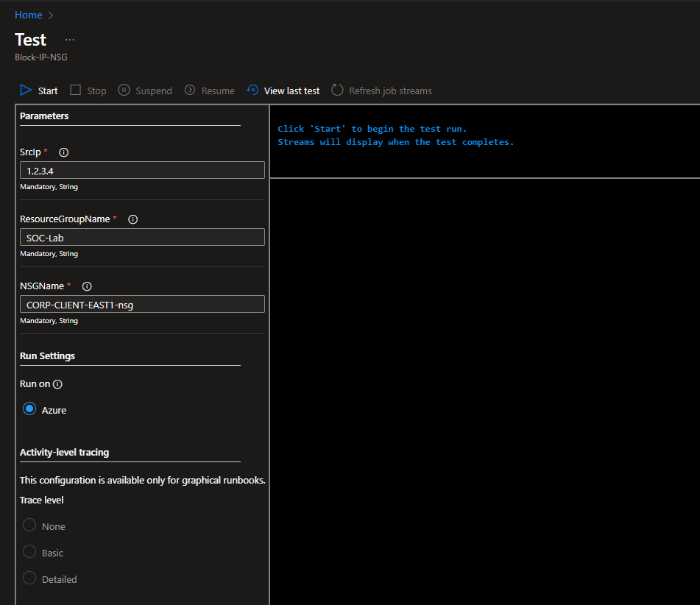The width and height of the screenshot is (700, 605).
Task: Click the Refresh job streams icon
Action: [x=337, y=90]
